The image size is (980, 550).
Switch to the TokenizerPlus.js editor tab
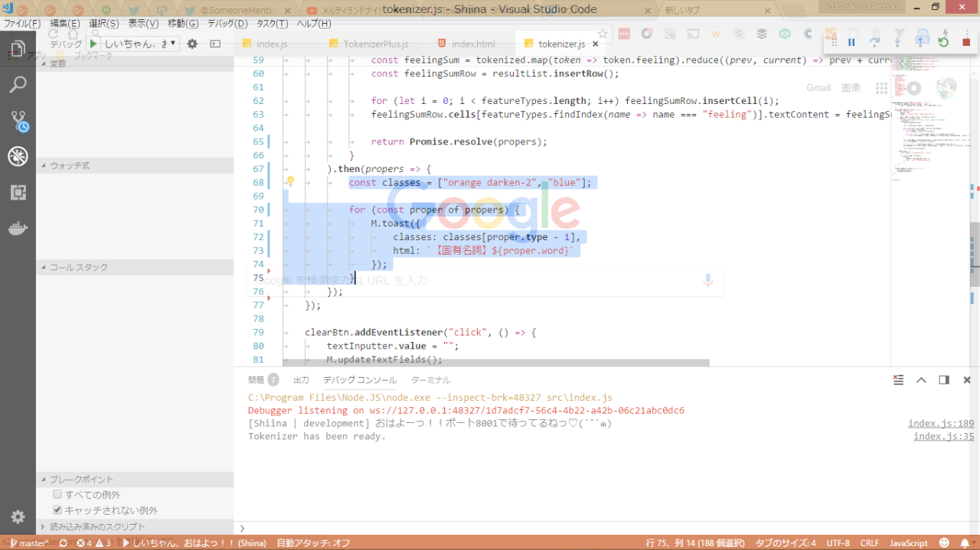point(375,44)
